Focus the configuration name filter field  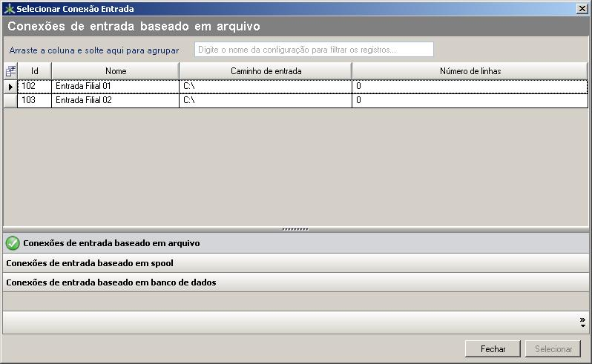(314, 50)
